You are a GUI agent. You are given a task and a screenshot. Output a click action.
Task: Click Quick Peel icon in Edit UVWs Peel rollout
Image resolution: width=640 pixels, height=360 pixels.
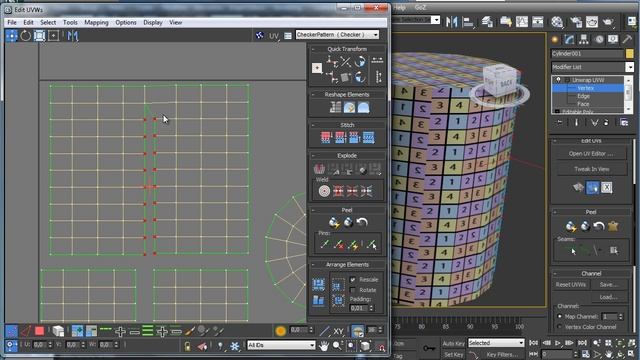(x=334, y=222)
